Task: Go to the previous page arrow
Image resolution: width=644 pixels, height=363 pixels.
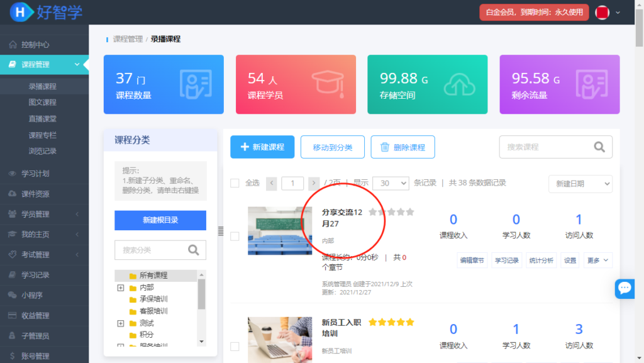Action: 272,183
